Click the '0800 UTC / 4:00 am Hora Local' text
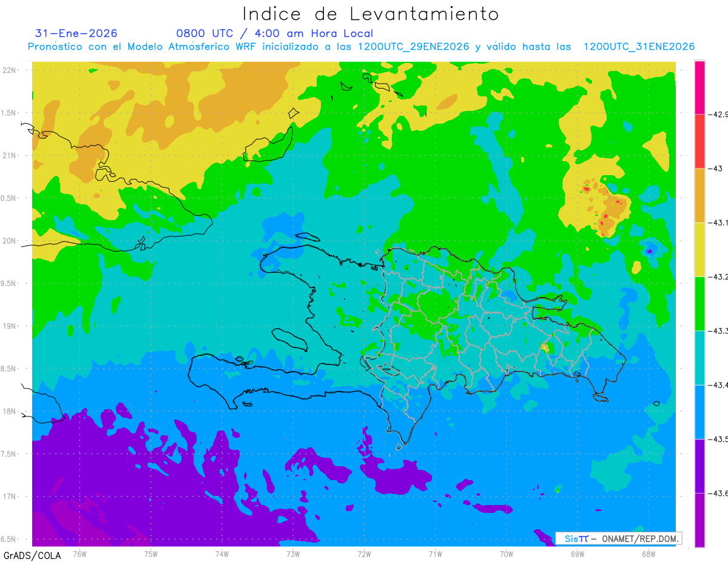This screenshot has width=728, height=562. click(x=275, y=34)
